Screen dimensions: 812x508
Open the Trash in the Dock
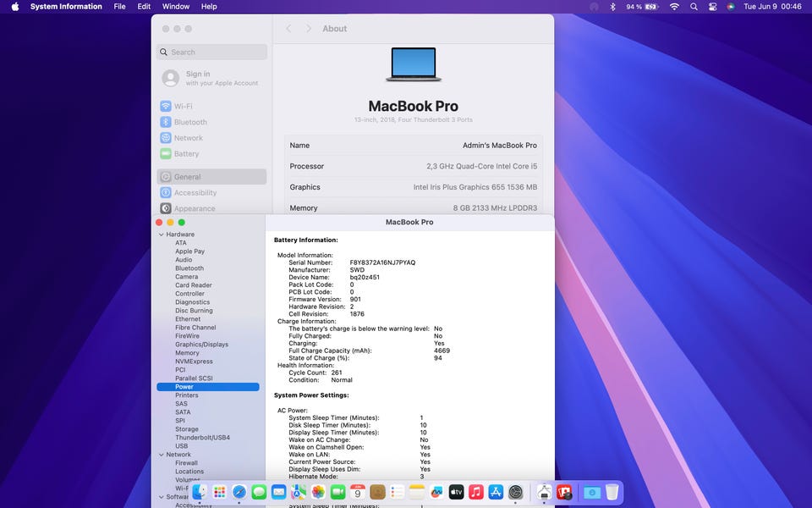tap(612, 492)
